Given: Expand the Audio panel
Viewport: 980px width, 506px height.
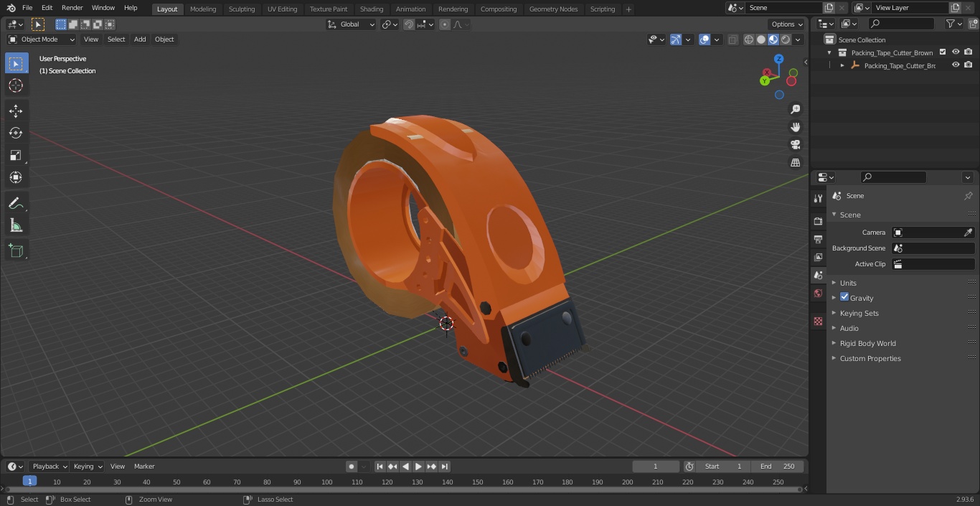Looking at the screenshot, I should coord(849,328).
